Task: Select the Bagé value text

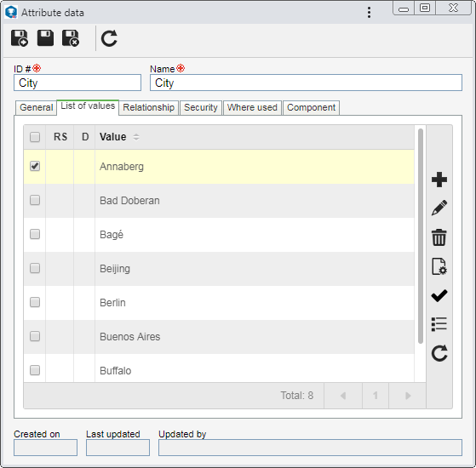Action: click(112, 235)
